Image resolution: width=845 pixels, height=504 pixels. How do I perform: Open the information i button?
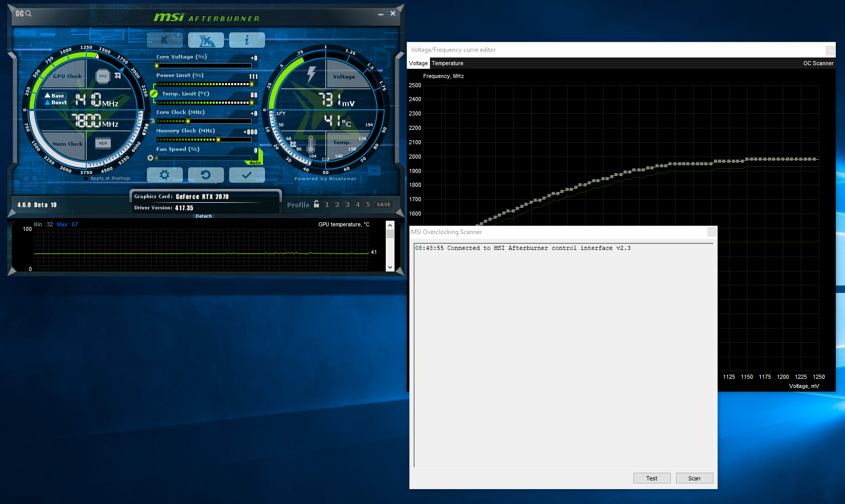tap(247, 40)
